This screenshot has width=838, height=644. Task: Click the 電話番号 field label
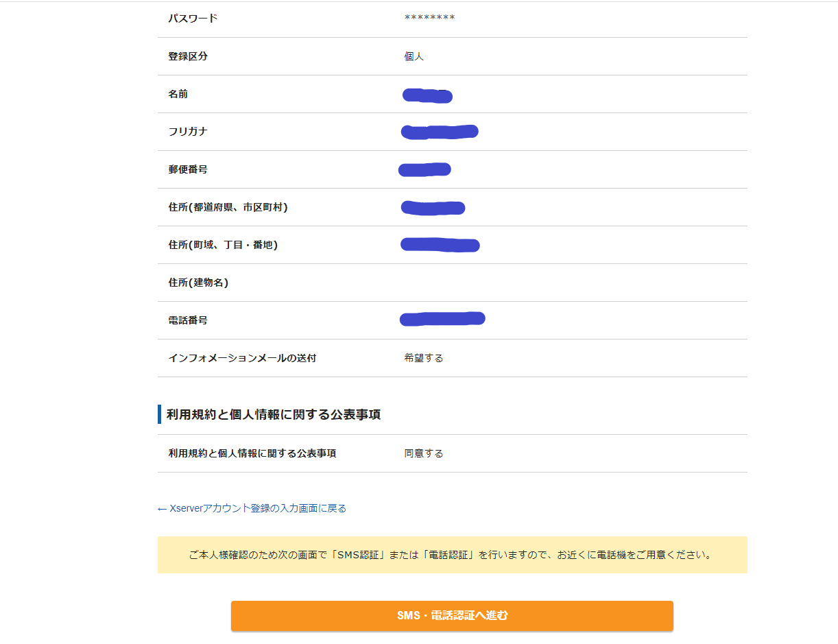pos(188,320)
